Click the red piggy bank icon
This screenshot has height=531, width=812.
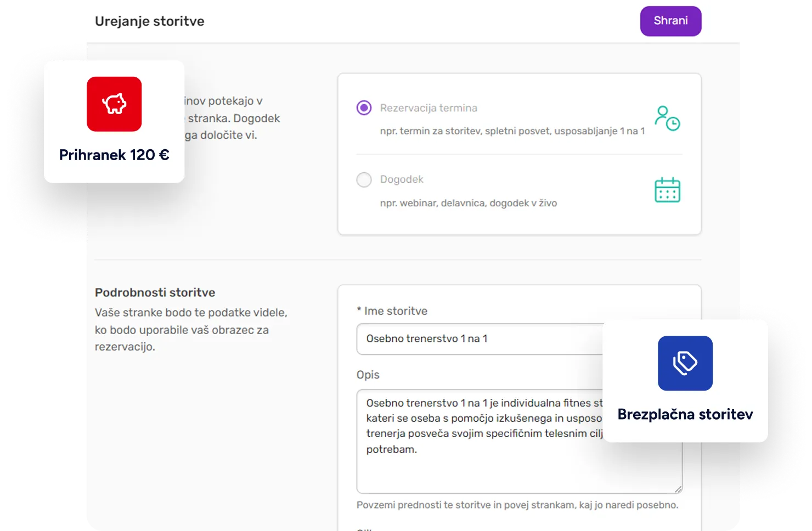(114, 104)
